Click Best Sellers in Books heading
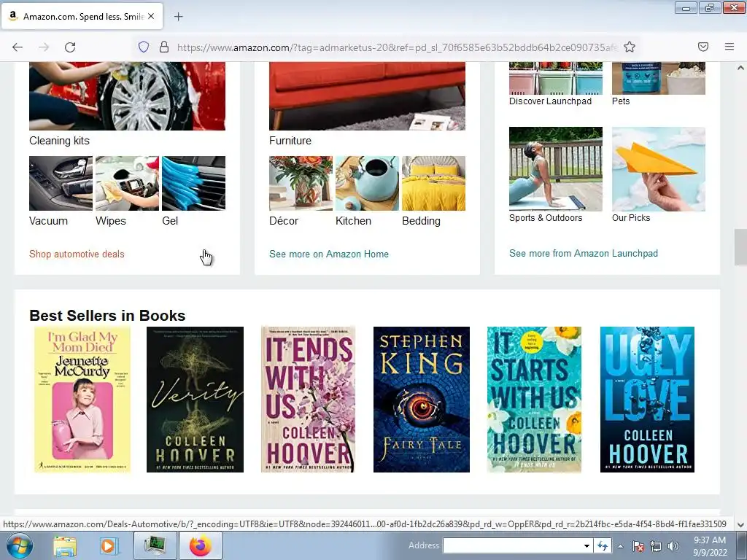 click(107, 316)
